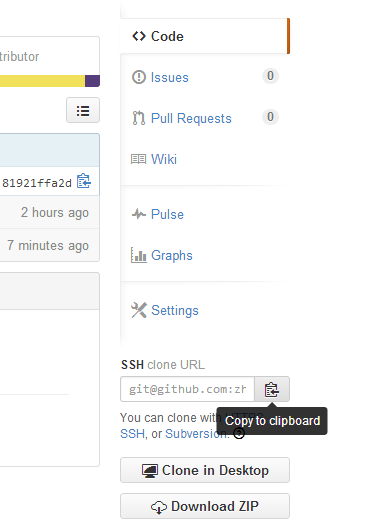Click the Issues count badge
This screenshot has width=388, height=525.
(270, 76)
